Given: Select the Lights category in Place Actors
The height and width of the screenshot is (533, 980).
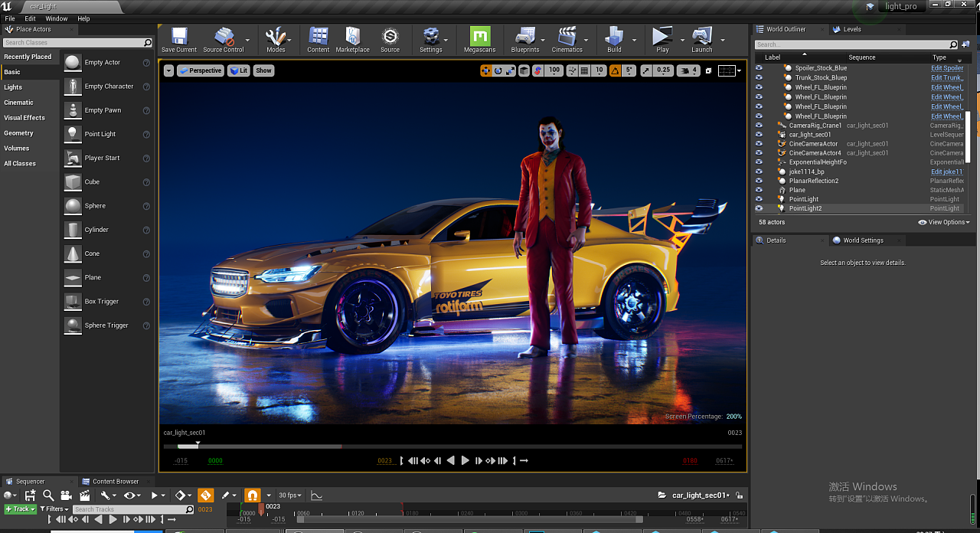Looking at the screenshot, I should 13,87.
